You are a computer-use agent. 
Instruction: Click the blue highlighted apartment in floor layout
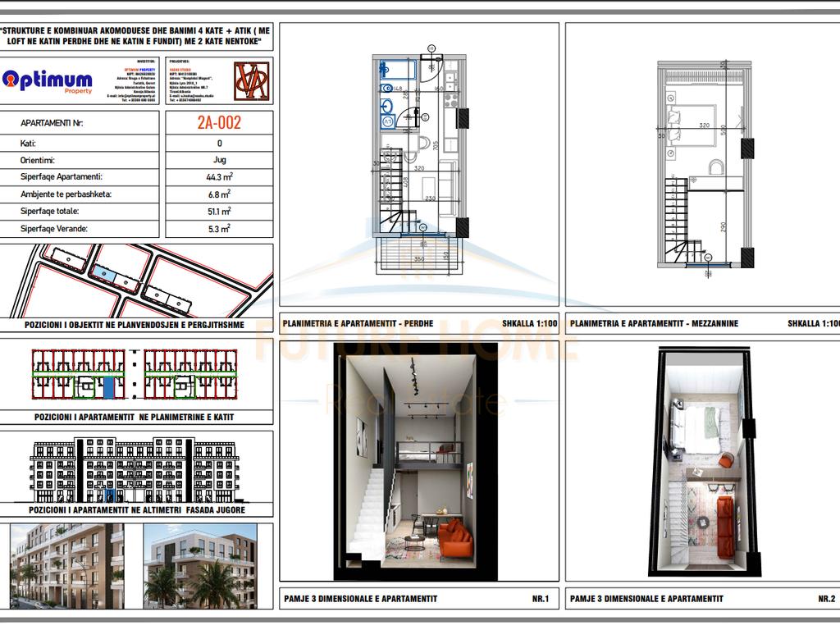[109, 386]
